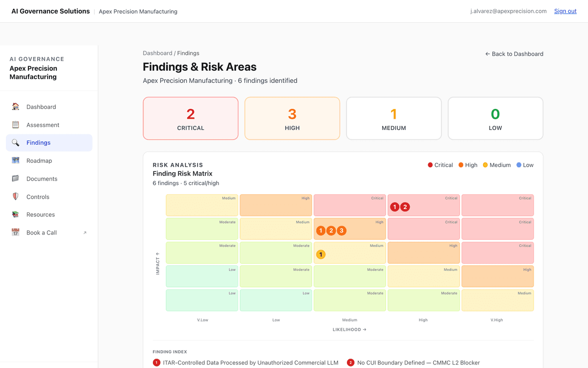Click critical finding marker 1 in matrix
588x368 pixels.
(x=394, y=207)
